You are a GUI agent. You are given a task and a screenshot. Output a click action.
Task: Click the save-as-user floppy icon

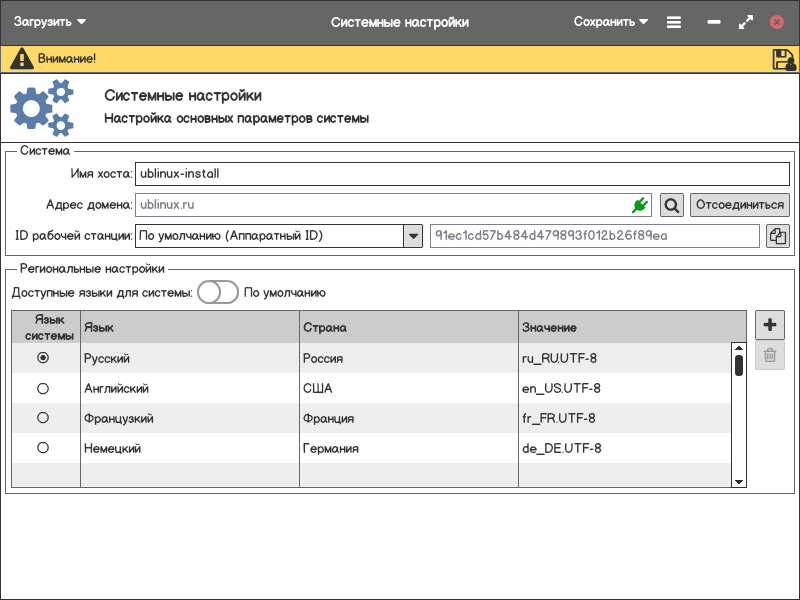[x=783, y=59]
